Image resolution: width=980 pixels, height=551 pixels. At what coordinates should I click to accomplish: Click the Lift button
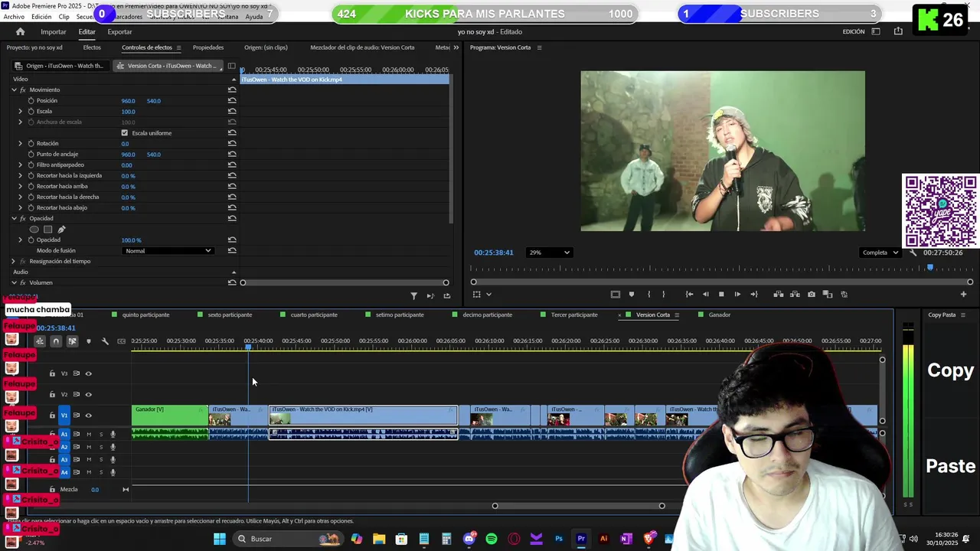click(x=779, y=294)
